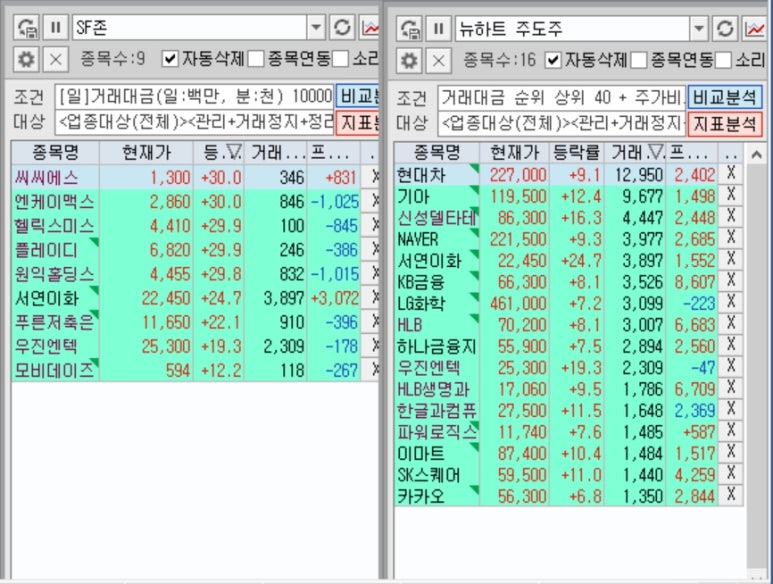The image size is (773, 584).
Task: Sort SF존 list by 거래 column header
Action: click(276, 152)
